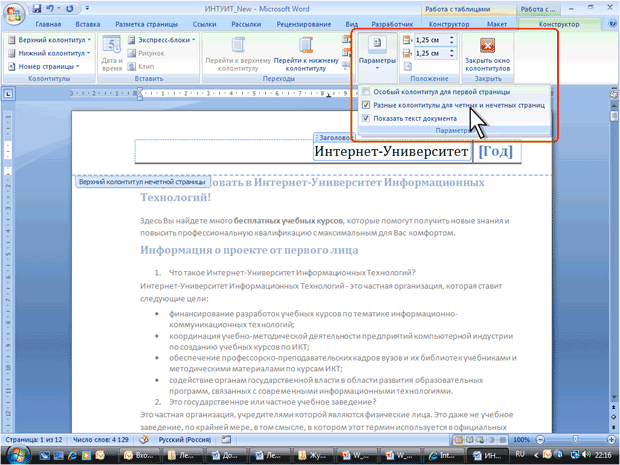This screenshot has width=620, height=465.
Task: Open Customize Quick Access Toolbar arrow
Action: [x=87, y=8]
